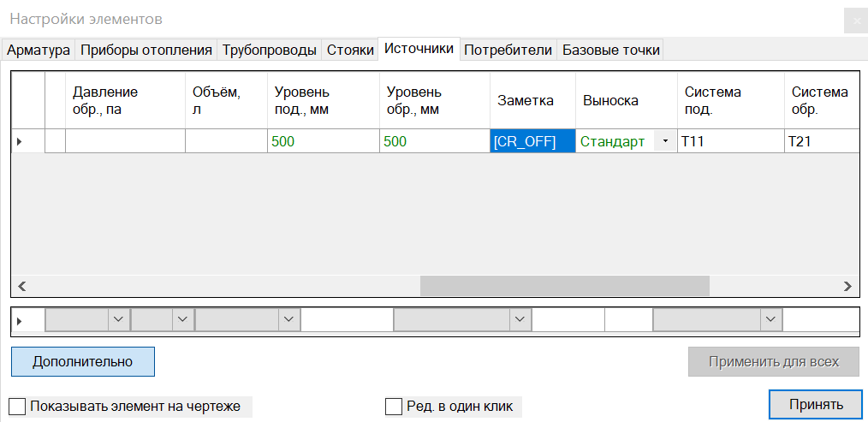Image resolution: width=868 pixels, height=422 pixels.
Task: Click the table's horizontal scroll right arrow
Action: (x=847, y=286)
